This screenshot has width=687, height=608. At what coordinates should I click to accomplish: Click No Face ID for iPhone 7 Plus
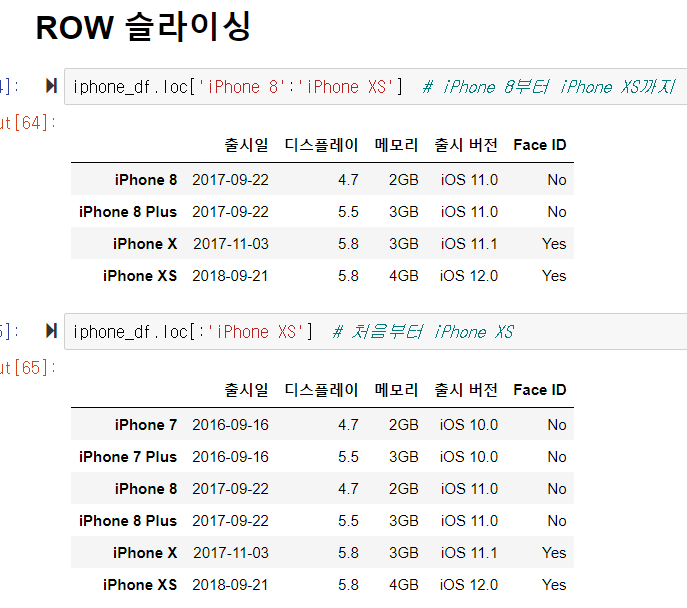tap(557, 456)
